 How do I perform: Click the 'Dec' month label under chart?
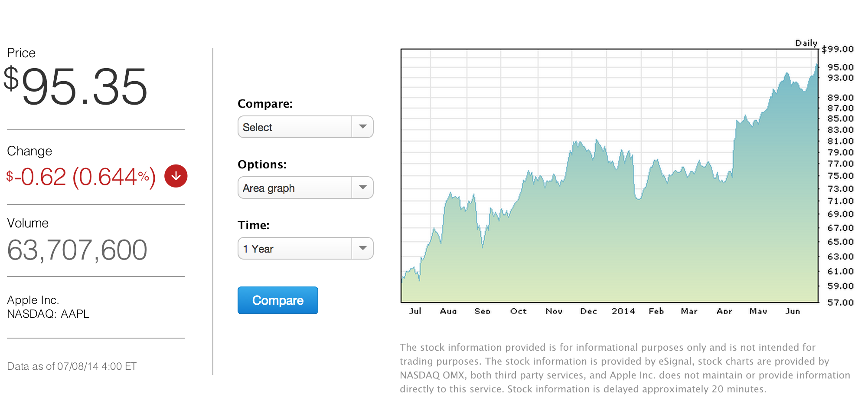click(x=588, y=311)
